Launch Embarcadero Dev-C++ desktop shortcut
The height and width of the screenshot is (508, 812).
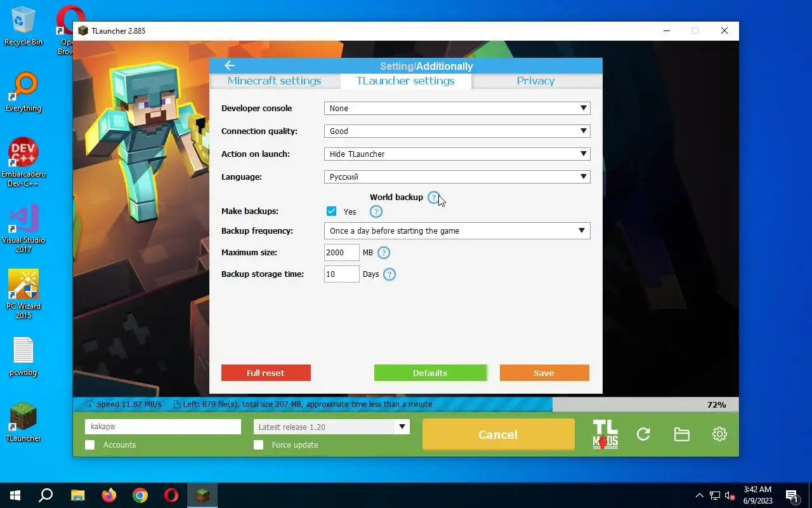(23, 163)
